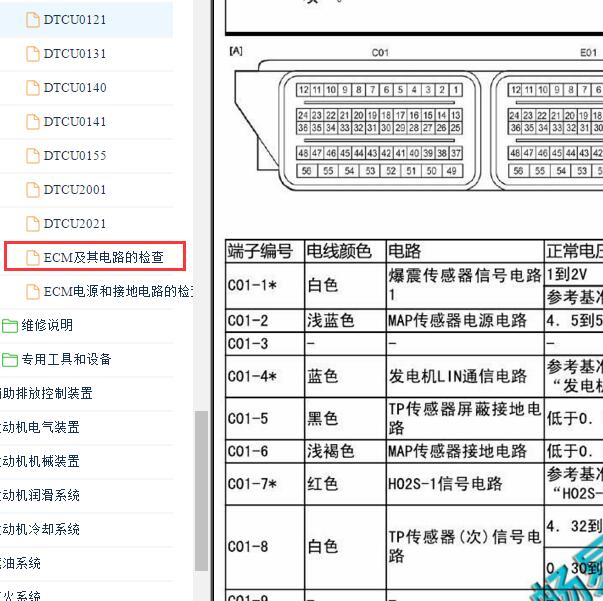The width and height of the screenshot is (603, 601).
Task: Click the sidebar vertical scrollbar thumb
Action: (201, 491)
